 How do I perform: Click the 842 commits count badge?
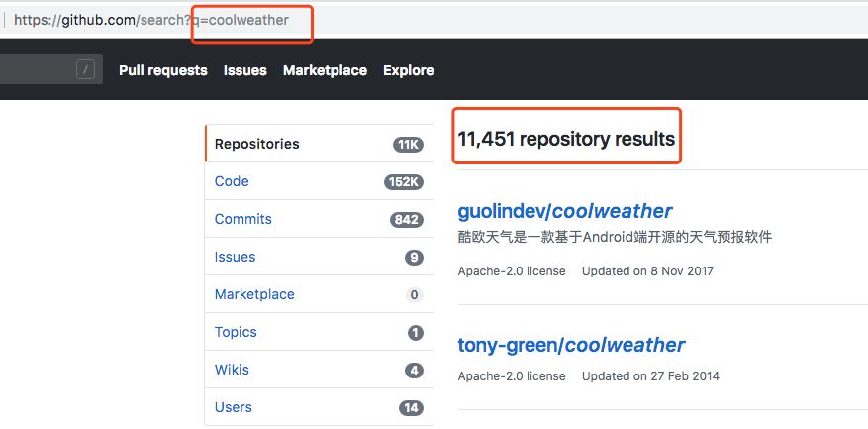407,220
